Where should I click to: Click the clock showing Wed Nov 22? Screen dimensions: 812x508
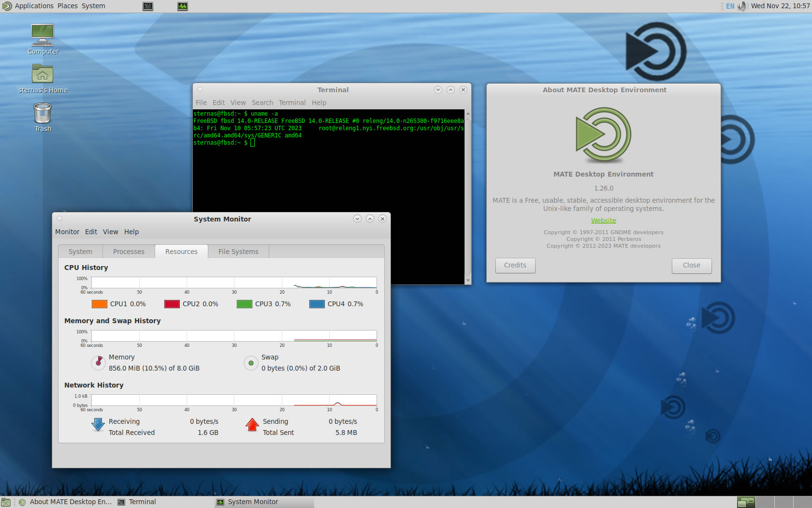click(780, 6)
